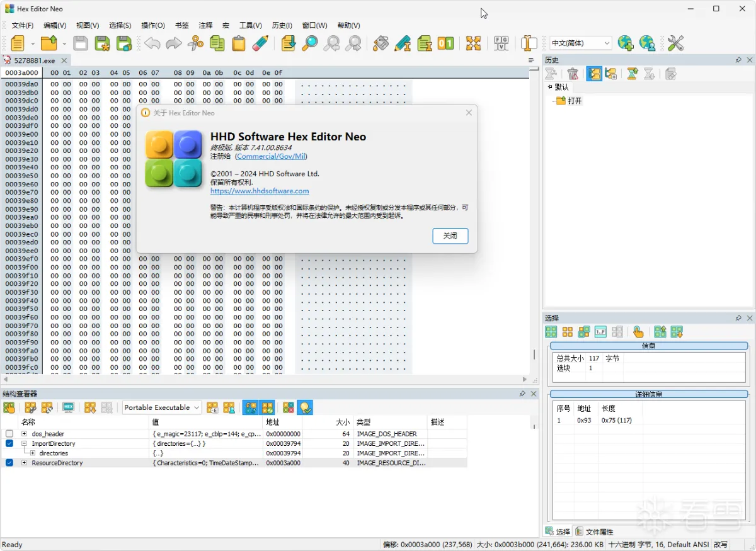Collapse the 信息 section header in Selection panel
The width and height of the screenshot is (756, 551).
coord(649,346)
